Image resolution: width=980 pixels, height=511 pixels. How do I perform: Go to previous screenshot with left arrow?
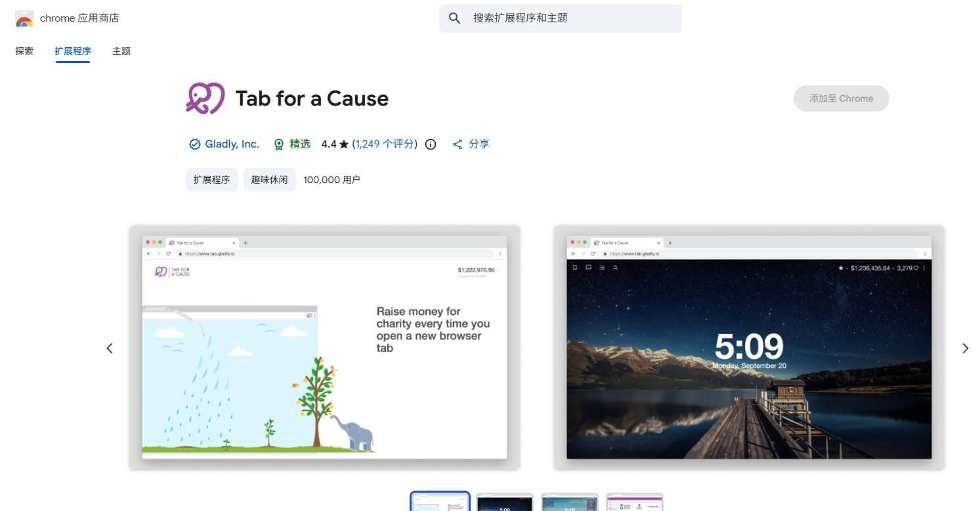click(x=110, y=348)
